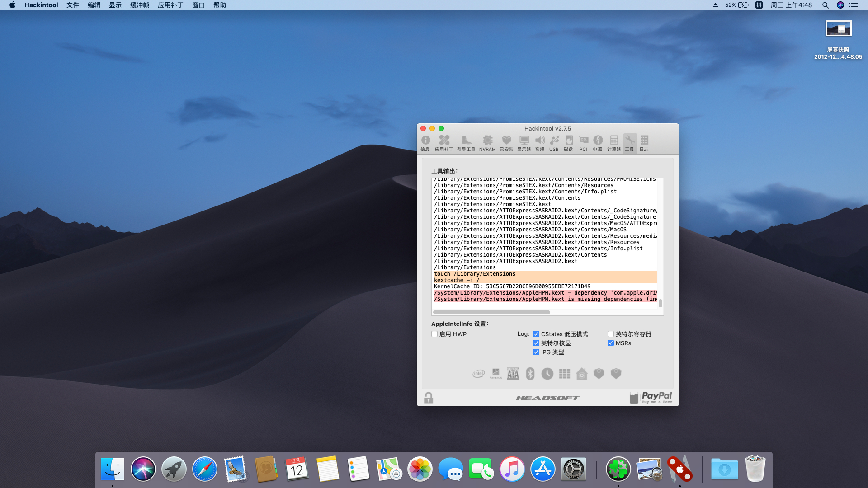This screenshot has width=868, height=488.
Task: Check the 英特尔寄存器 checkbox
Action: 611,334
